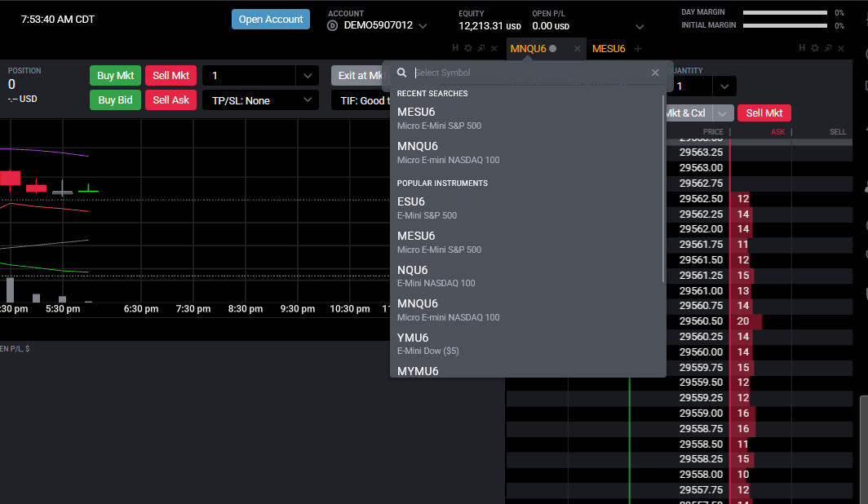Open the Mkt & Cxl dropdown arrow

coord(723,113)
